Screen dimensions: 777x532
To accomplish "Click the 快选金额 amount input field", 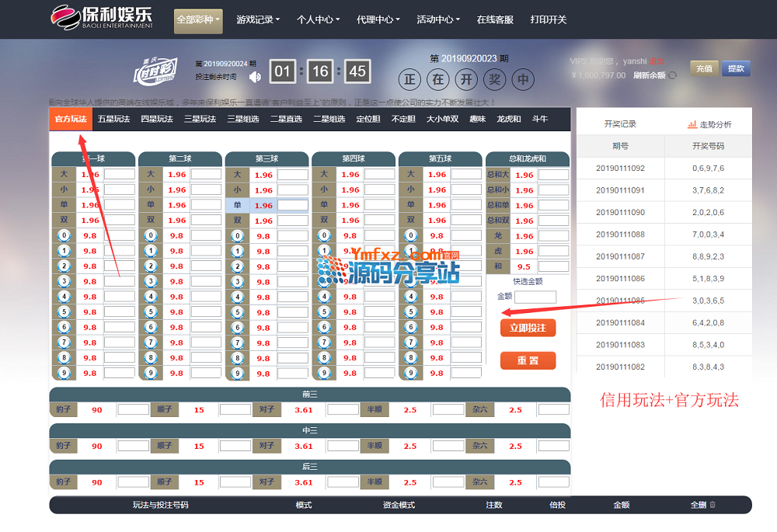I will click(535, 297).
